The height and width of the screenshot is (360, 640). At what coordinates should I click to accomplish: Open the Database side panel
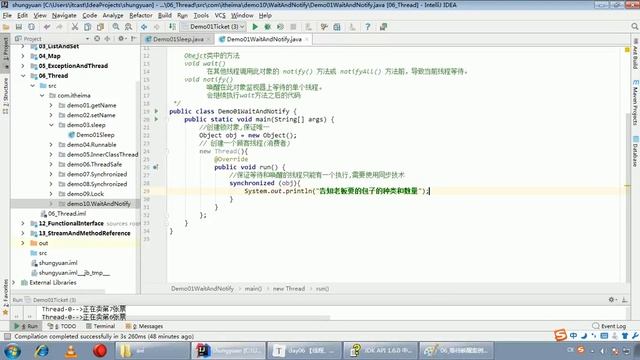point(636,151)
